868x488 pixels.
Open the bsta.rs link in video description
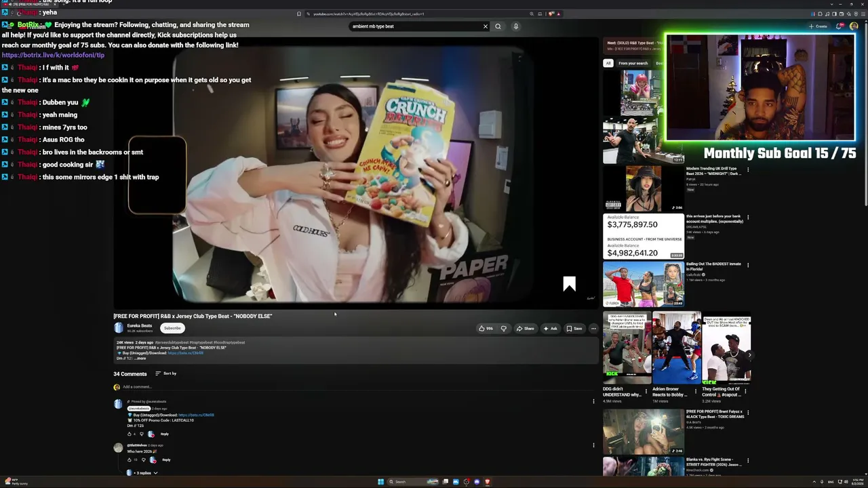(x=185, y=353)
